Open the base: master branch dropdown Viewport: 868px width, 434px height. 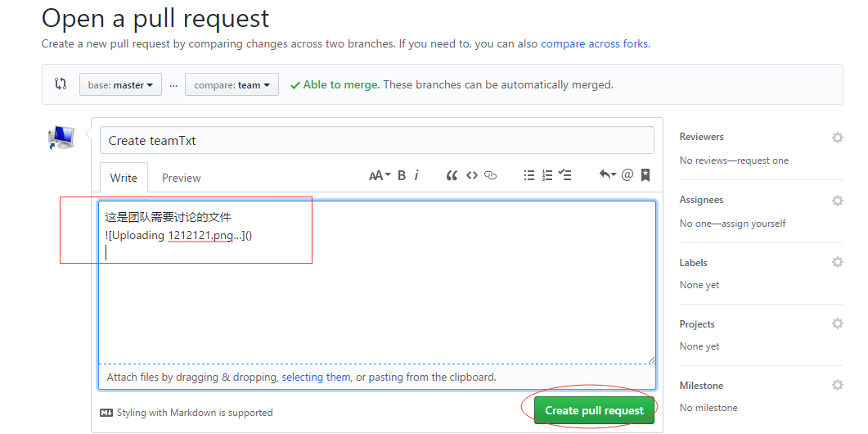click(x=121, y=85)
